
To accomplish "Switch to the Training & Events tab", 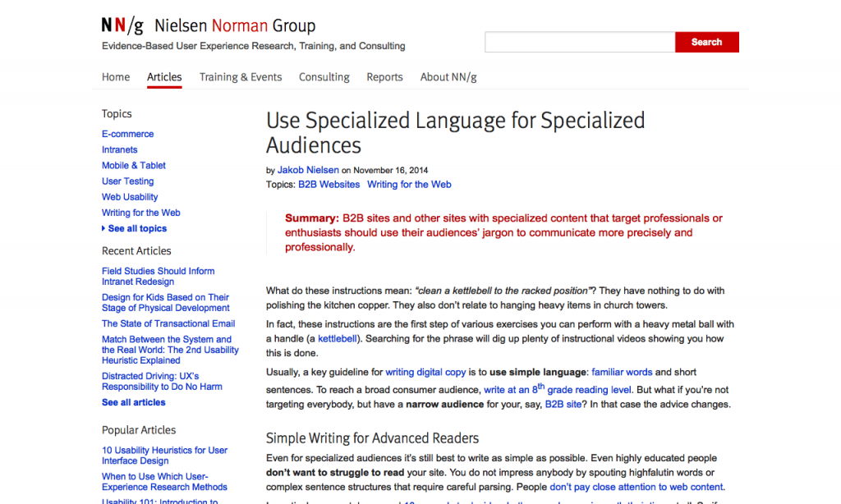I will (x=241, y=76).
